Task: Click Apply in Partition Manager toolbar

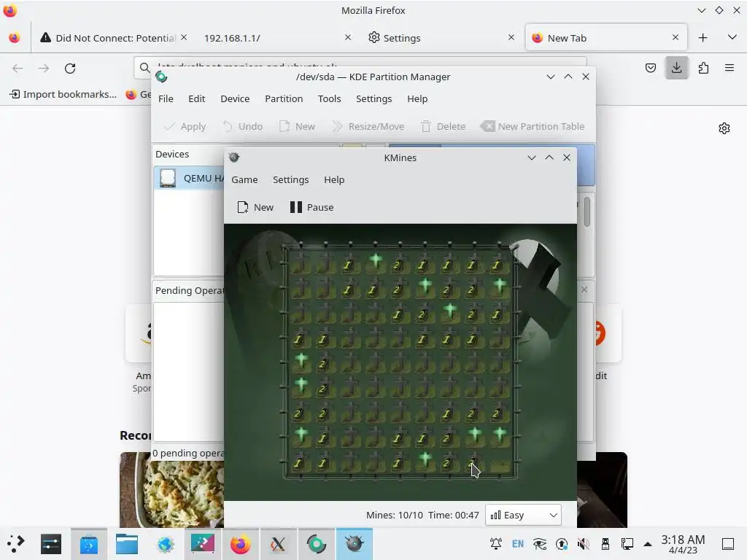Action: [185, 126]
